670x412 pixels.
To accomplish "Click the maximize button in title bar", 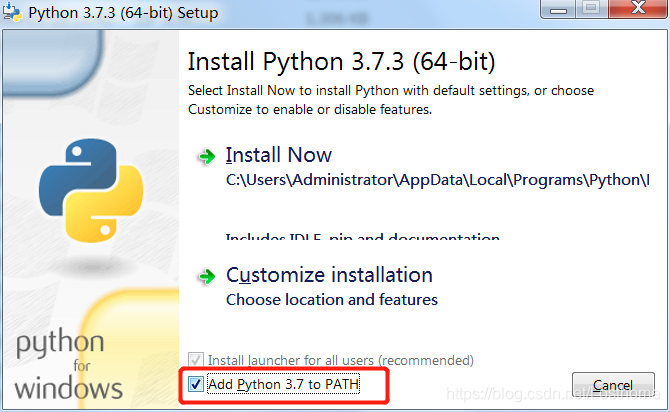I will tap(591, 8).
